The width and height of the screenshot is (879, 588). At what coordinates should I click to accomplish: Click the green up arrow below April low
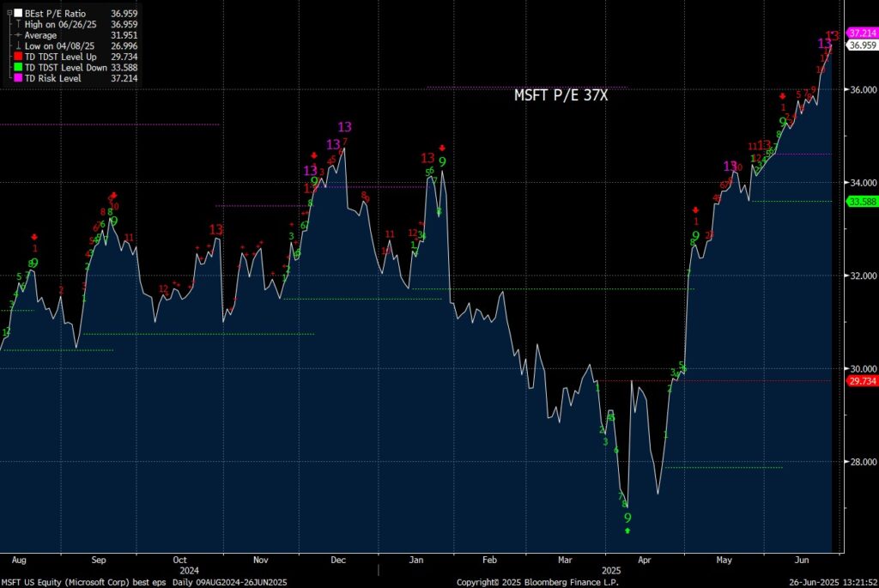[627, 530]
